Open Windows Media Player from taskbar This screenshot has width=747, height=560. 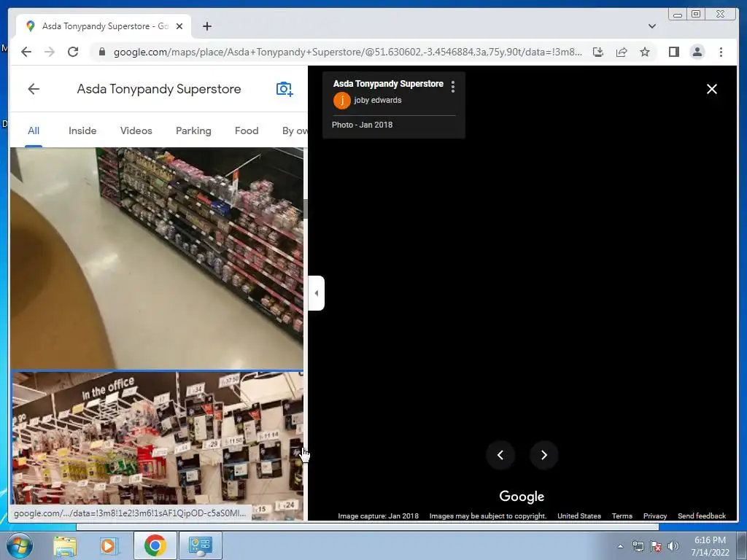[x=108, y=545]
